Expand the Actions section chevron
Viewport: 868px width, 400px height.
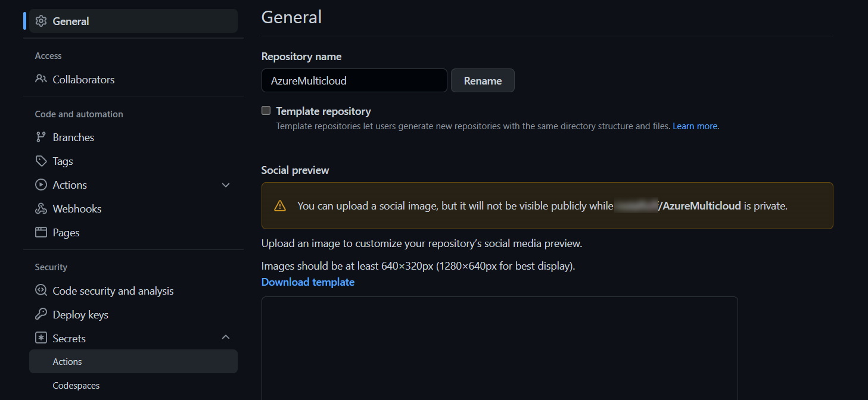[226, 185]
